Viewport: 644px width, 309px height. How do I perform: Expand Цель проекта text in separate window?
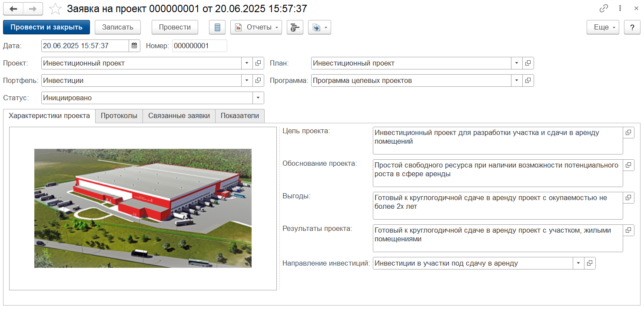628,133
